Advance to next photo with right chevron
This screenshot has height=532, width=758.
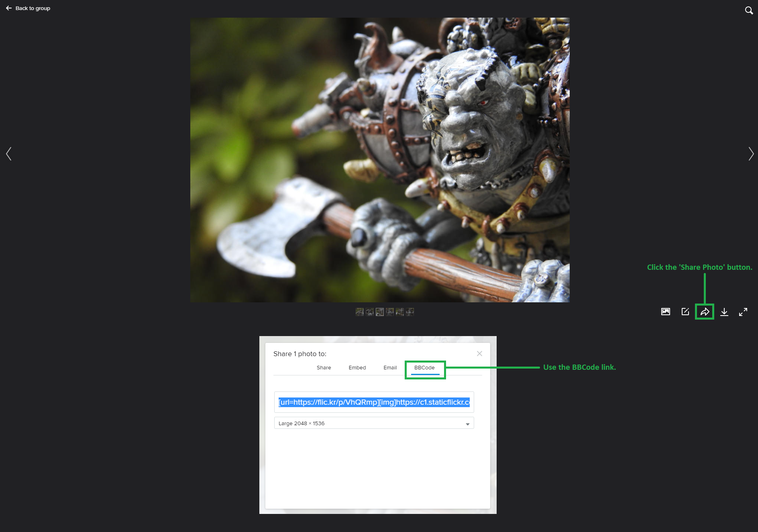(751, 154)
